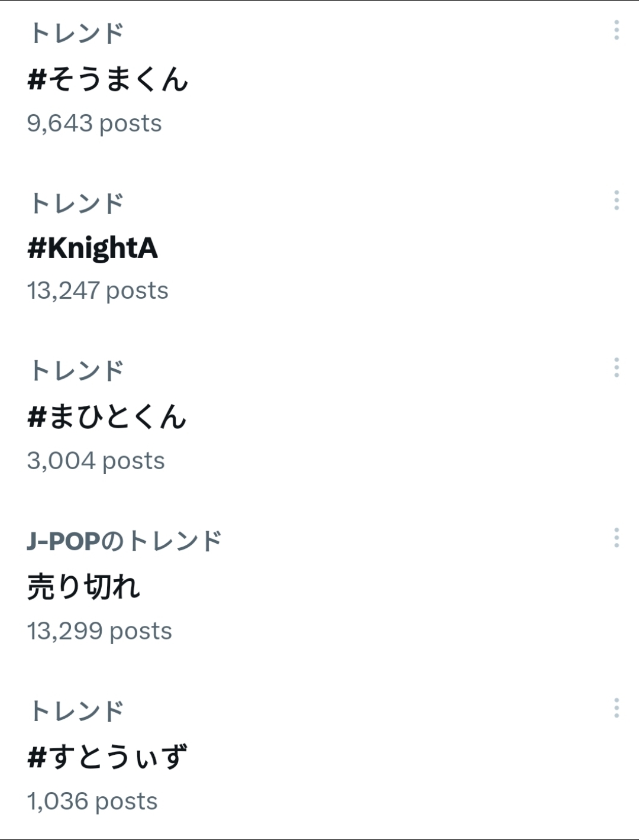Screen dimensions: 639x840
Task: Open more options for 売り切れ trend
Action: 617,538
